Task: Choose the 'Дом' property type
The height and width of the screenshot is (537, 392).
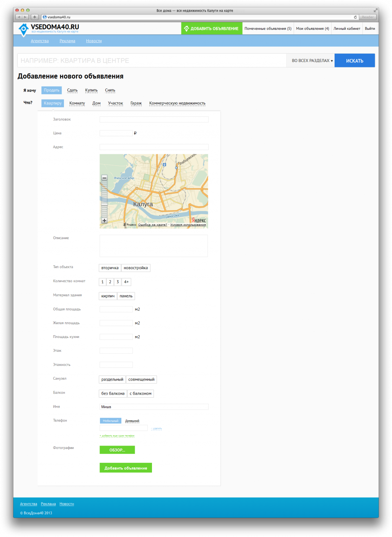Action: 96,103
